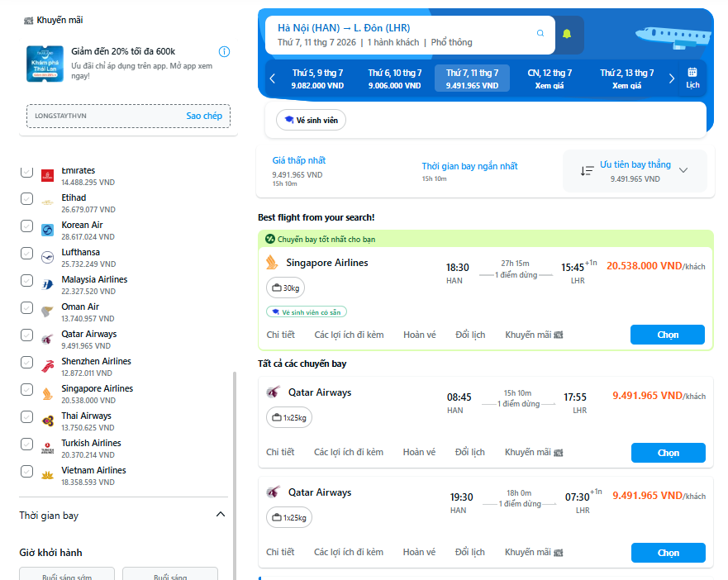Open Khuyến mãi of Singapore Airlines flight
728x580 pixels.
534,335
